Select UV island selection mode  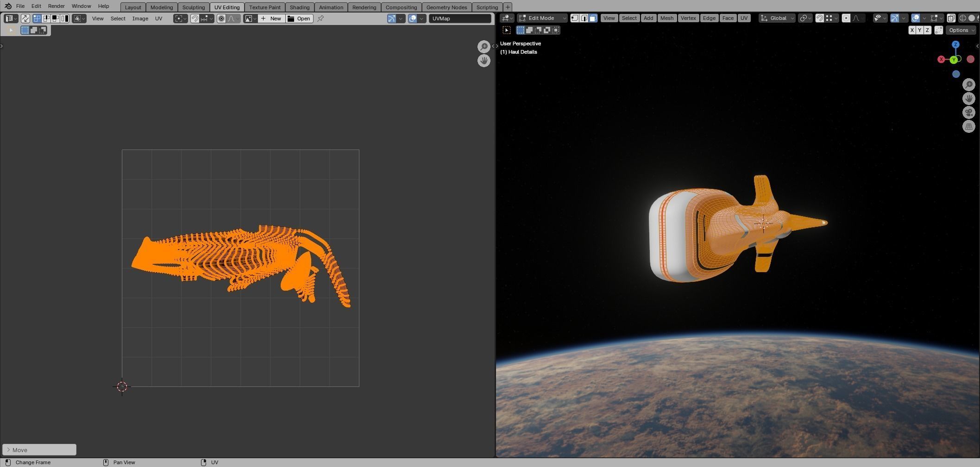pyautogui.click(x=65, y=19)
